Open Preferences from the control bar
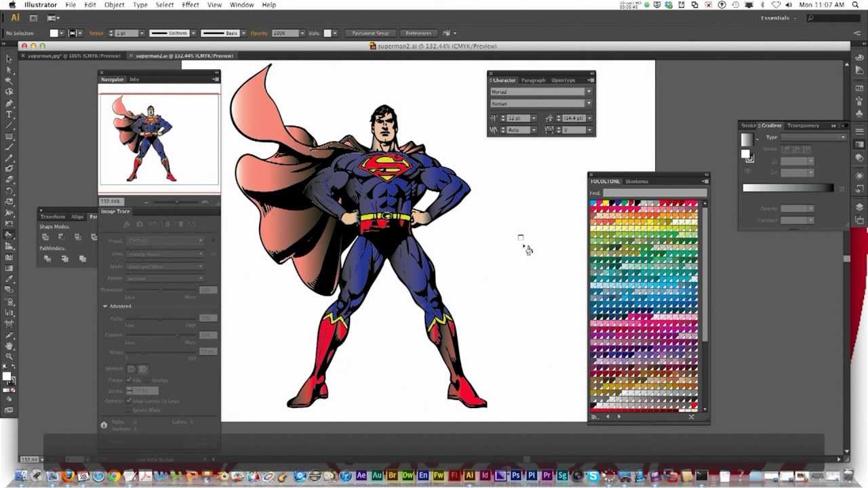 point(418,32)
